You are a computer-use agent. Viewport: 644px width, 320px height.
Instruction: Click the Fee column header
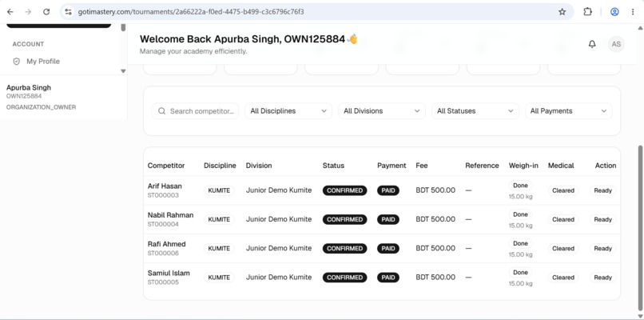422,166
